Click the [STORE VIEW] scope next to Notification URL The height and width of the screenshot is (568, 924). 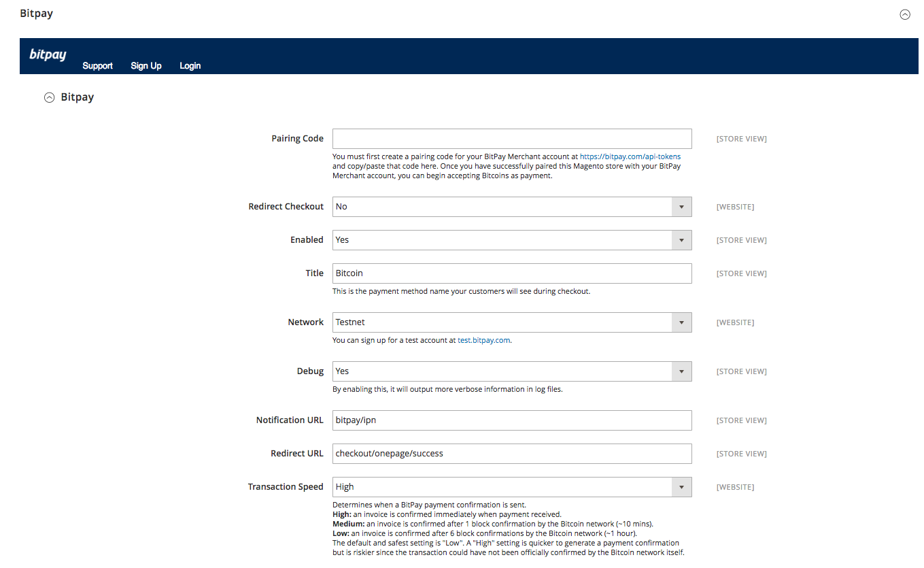coord(741,420)
